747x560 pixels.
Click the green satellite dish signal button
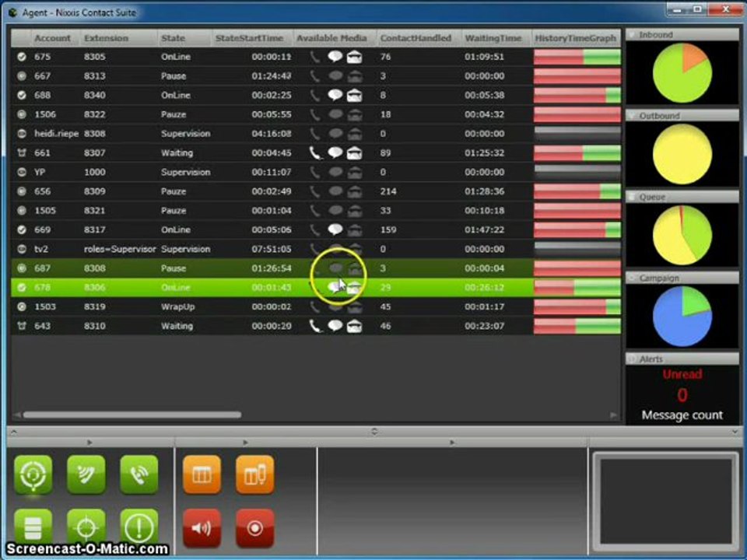click(86, 474)
